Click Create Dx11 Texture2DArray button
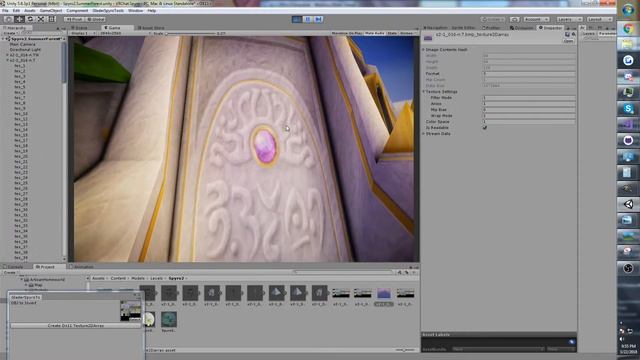Screen dimensions: 640x360 (x=76, y=326)
